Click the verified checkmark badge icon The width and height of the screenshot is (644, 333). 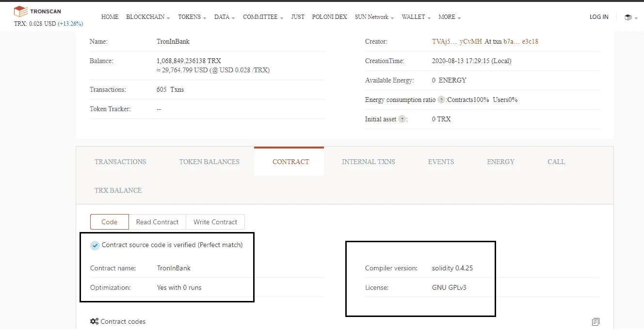tap(95, 245)
